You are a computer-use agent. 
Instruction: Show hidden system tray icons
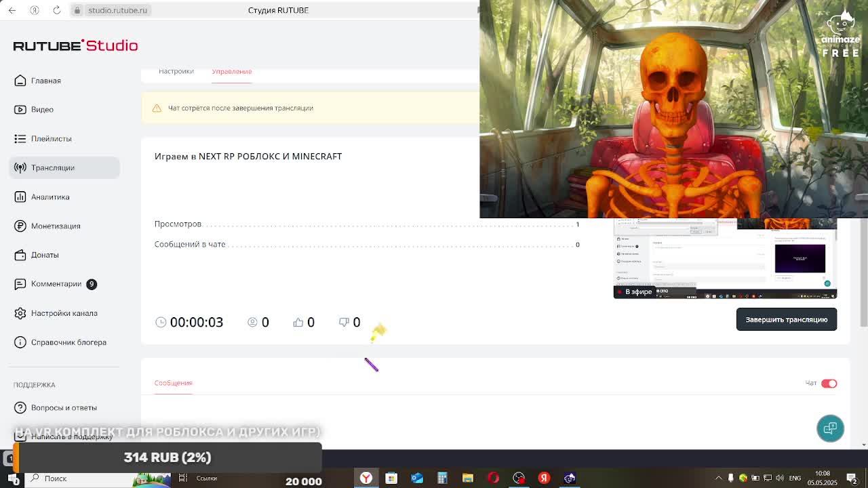(719, 479)
